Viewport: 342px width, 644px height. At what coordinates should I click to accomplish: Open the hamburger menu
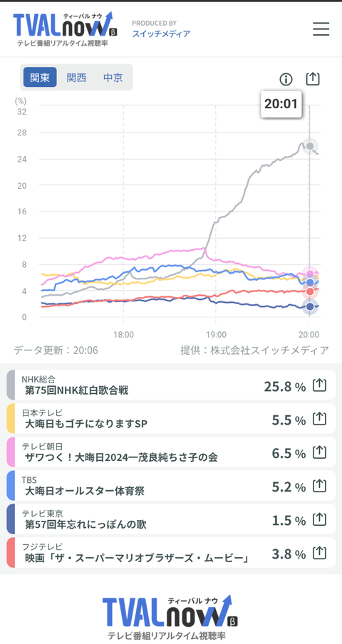[321, 28]
